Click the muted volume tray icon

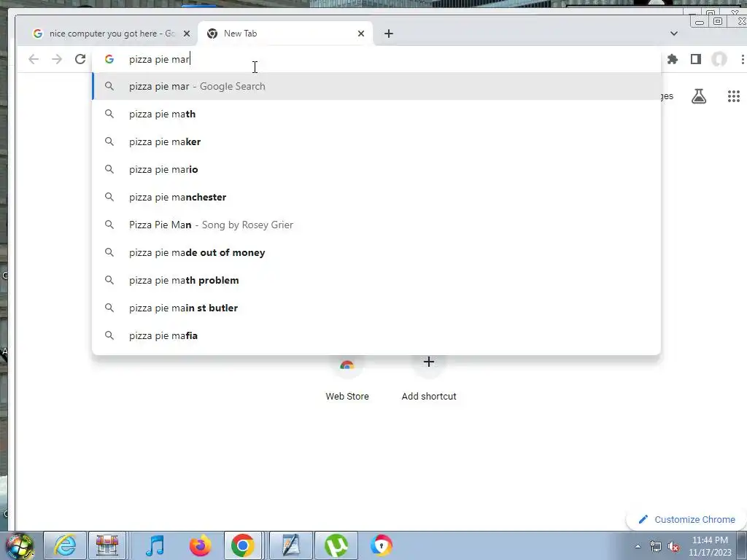click(x=673, y=546)
